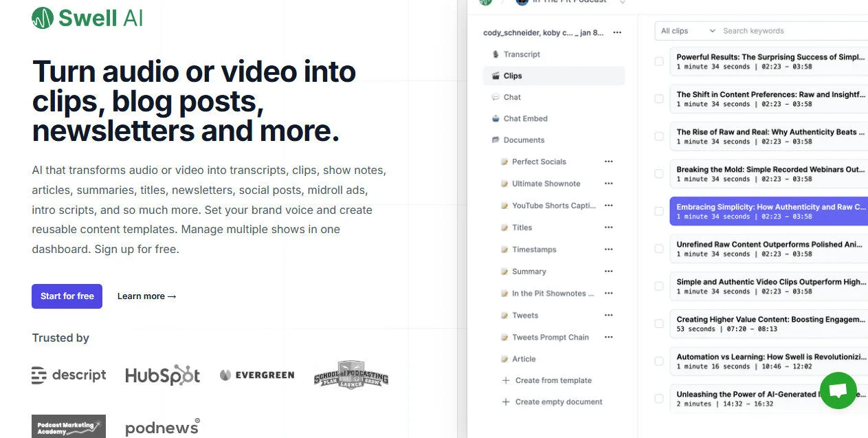The width and height of the screenshot is (868, 438).
Task: Click ellipsis next to episode file name
Action: (x=617, y=32)
